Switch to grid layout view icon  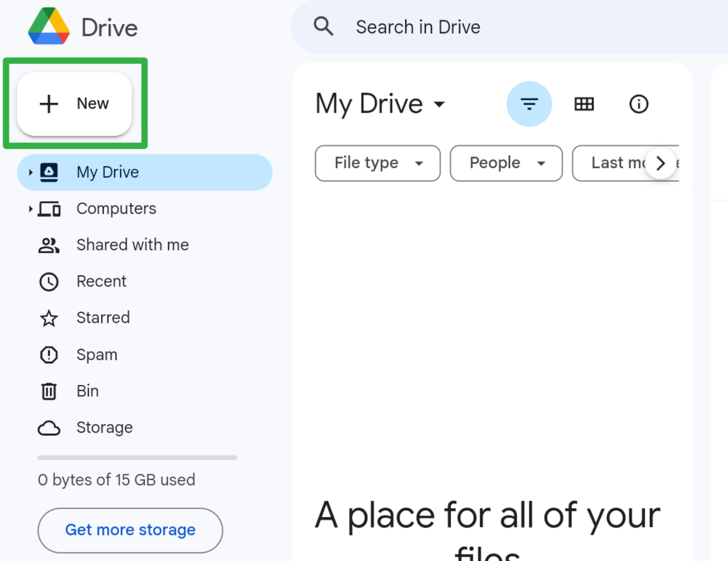tap(584, 104)
